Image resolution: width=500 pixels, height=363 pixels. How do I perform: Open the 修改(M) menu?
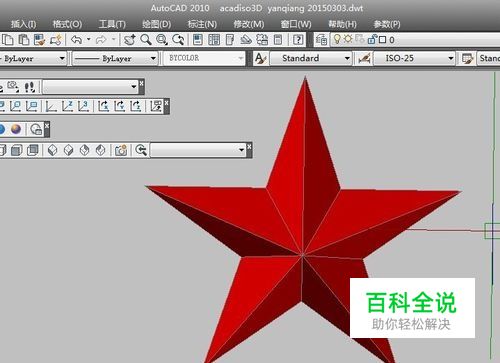tap(249, 24)
